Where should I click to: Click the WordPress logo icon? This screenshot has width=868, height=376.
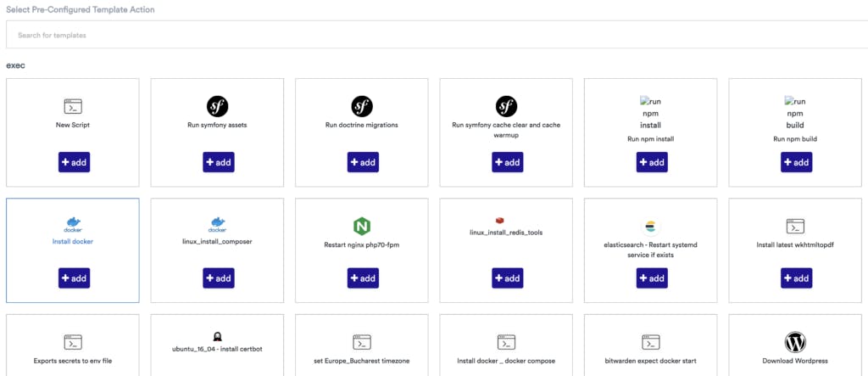pos(795,341)
